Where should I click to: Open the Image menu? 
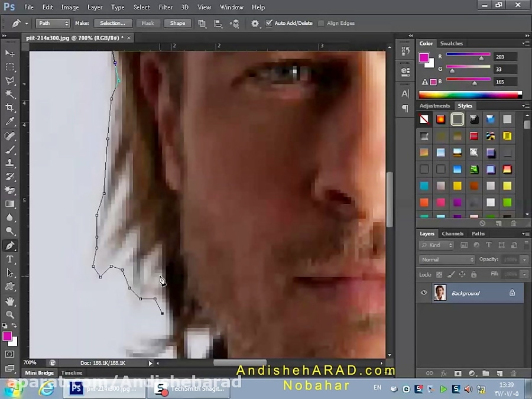tap(70, 7)
